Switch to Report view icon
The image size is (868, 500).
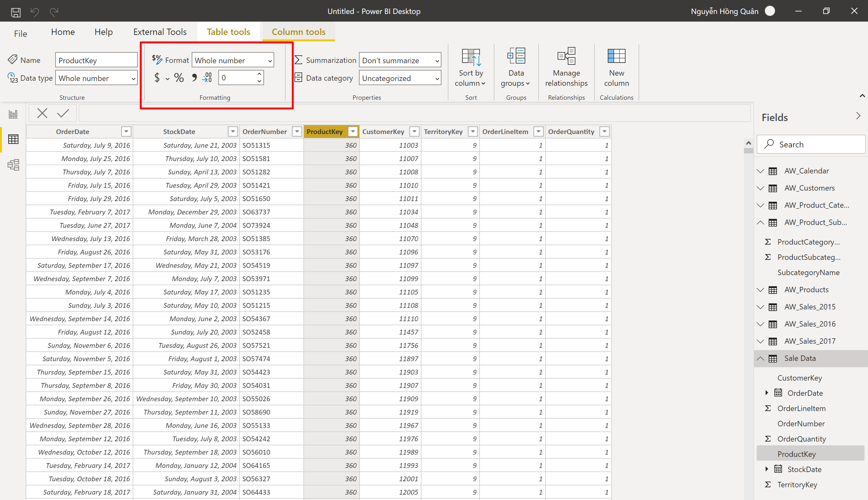click(x=13, y=114)
